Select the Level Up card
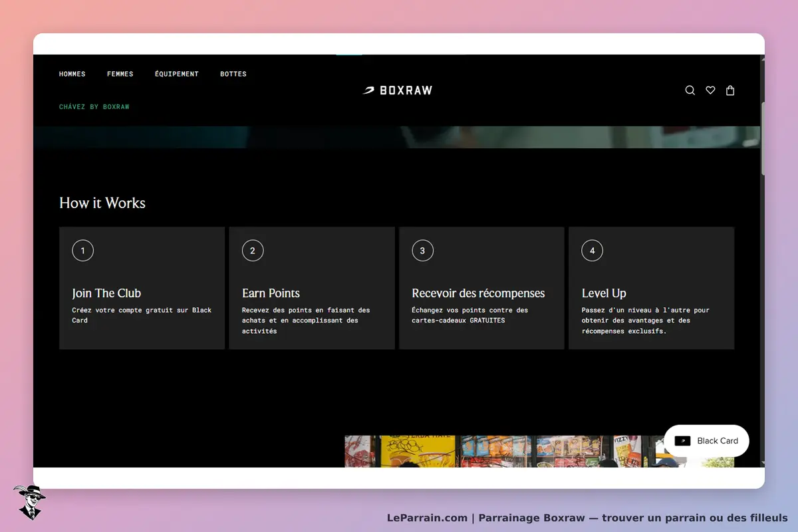 coord(652,288)
